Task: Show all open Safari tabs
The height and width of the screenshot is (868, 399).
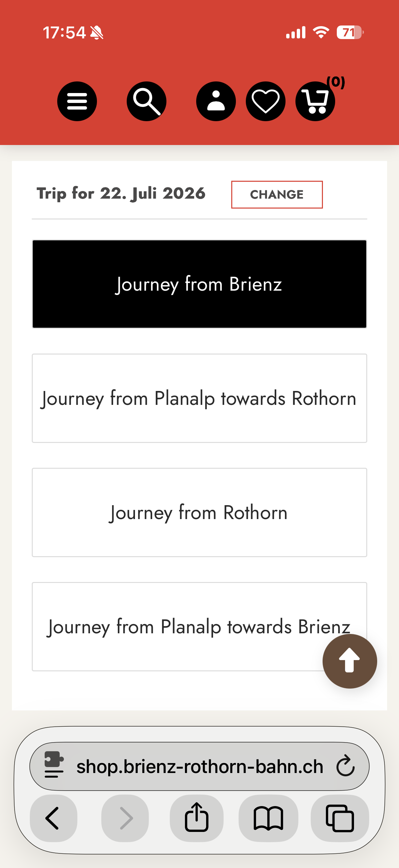Action: (340, 818)
